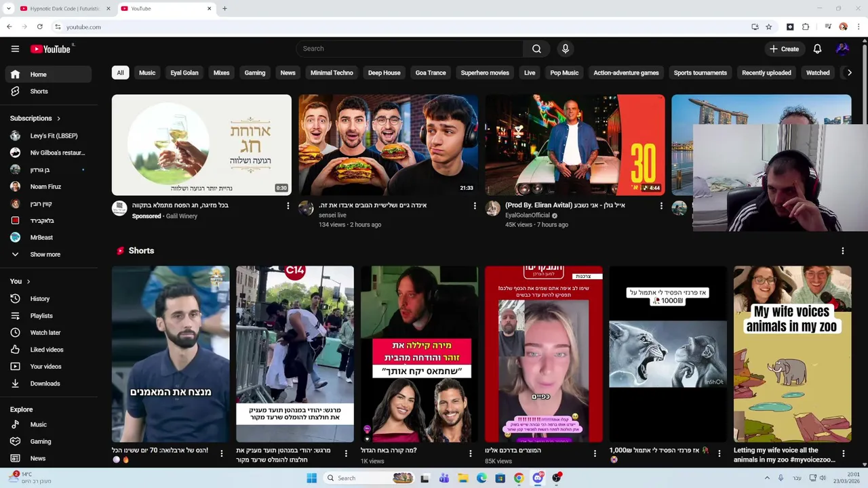Open the notifications bell
Image resolution: width=868 pixels, height=488 pixels.
point(817,49)
